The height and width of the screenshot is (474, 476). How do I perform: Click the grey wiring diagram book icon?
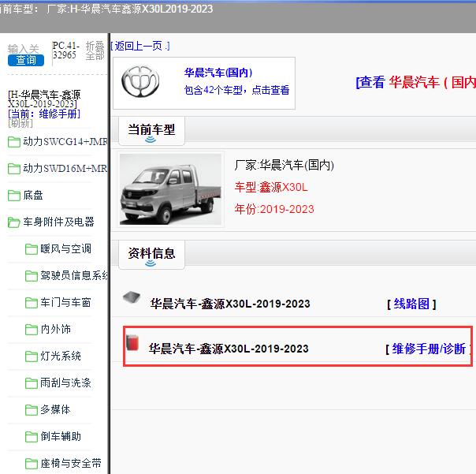132,298
